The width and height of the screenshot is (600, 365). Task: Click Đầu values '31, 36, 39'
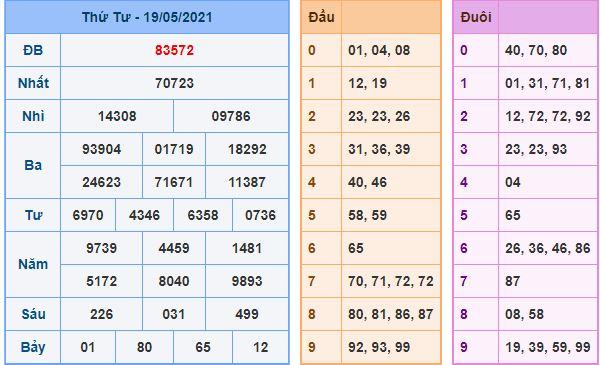click(379, 149)
